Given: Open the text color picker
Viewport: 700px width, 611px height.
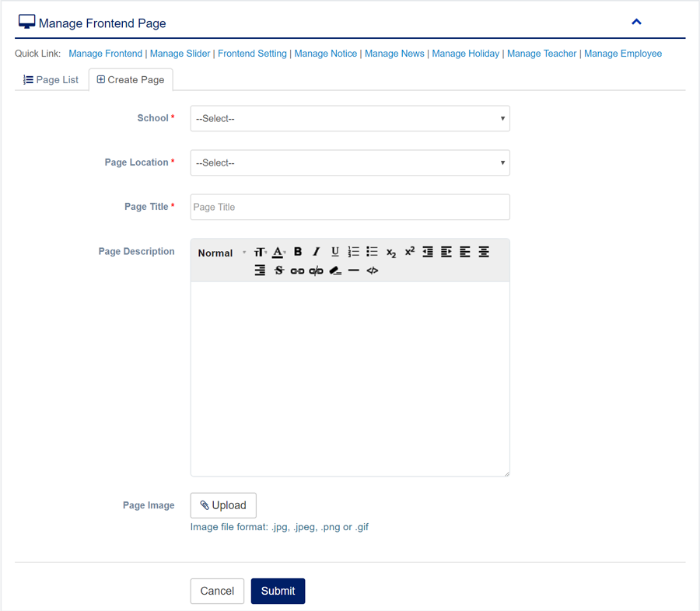Looking at the screenshot, I should (278, 252).
